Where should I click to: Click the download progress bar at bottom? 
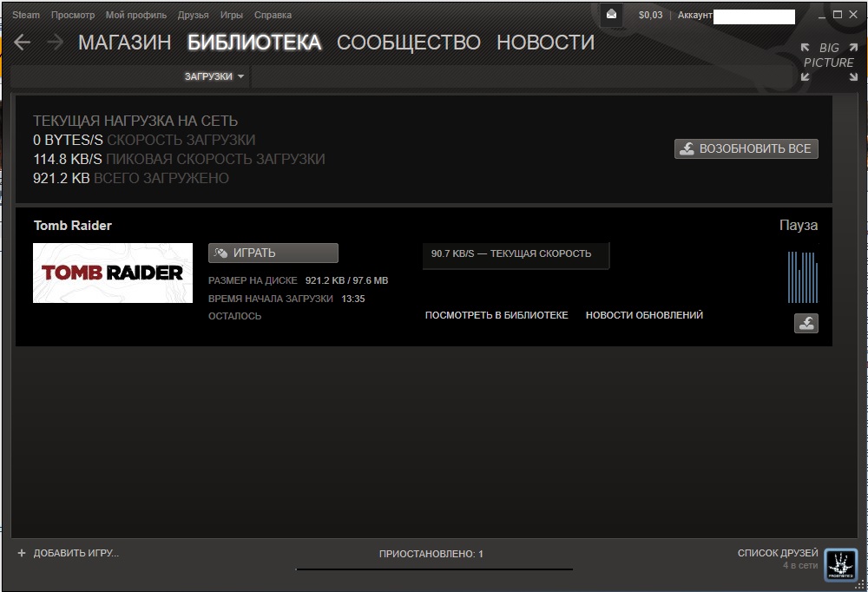435,569
